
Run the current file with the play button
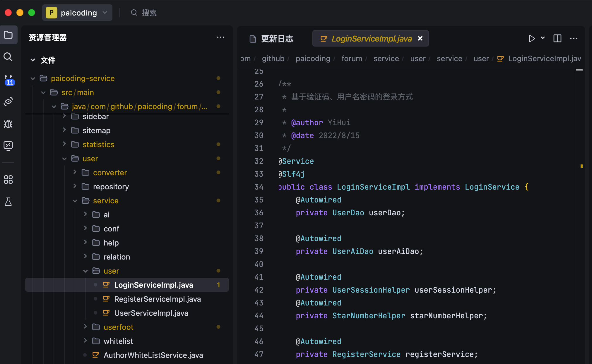(x=532, y=38)
